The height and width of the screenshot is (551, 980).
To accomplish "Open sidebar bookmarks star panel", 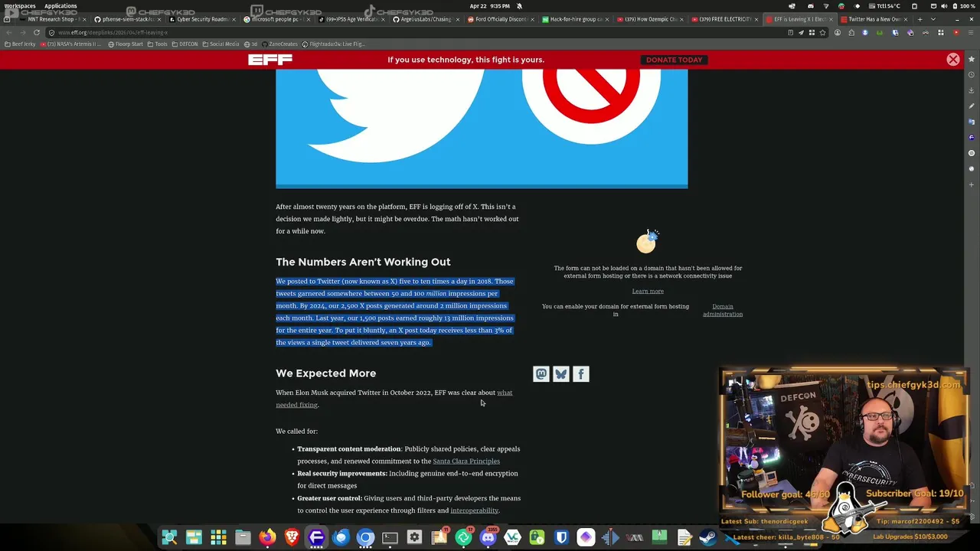I will 972,59.
